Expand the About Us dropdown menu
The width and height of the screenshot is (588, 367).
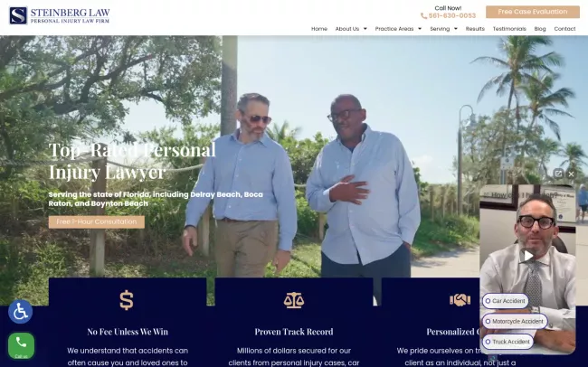351,29
